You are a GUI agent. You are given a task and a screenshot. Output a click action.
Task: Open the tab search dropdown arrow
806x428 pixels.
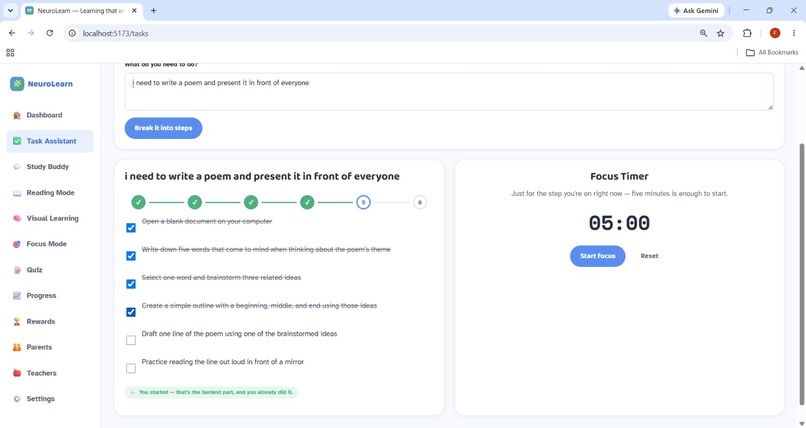pyautogui.click(x=10, y=10)
